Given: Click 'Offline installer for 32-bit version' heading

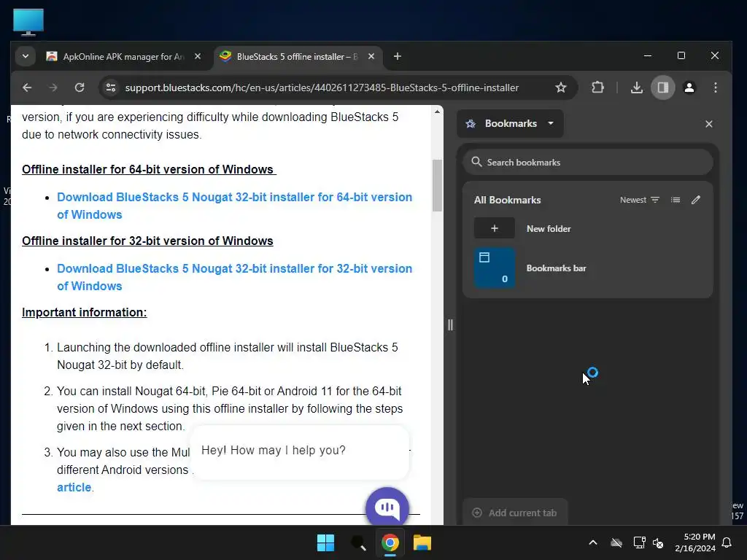Looking at the screenshot, I should pos(147,241).
